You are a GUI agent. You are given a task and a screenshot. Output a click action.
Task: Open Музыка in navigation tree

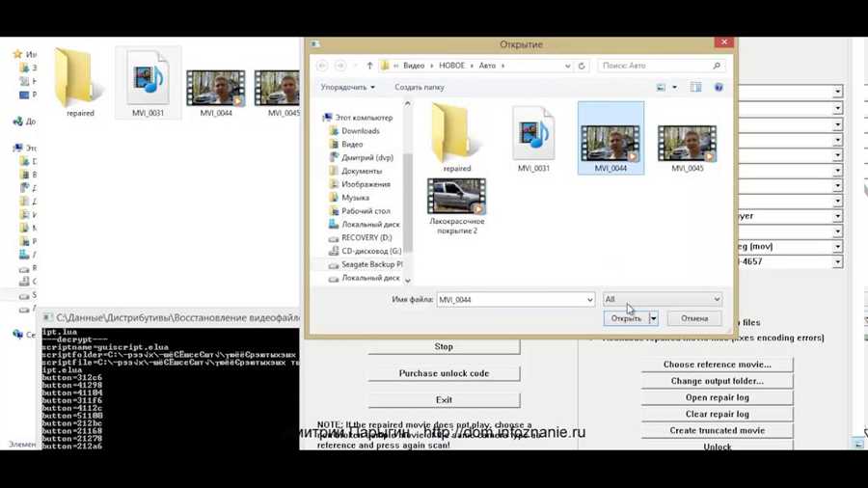355,198
